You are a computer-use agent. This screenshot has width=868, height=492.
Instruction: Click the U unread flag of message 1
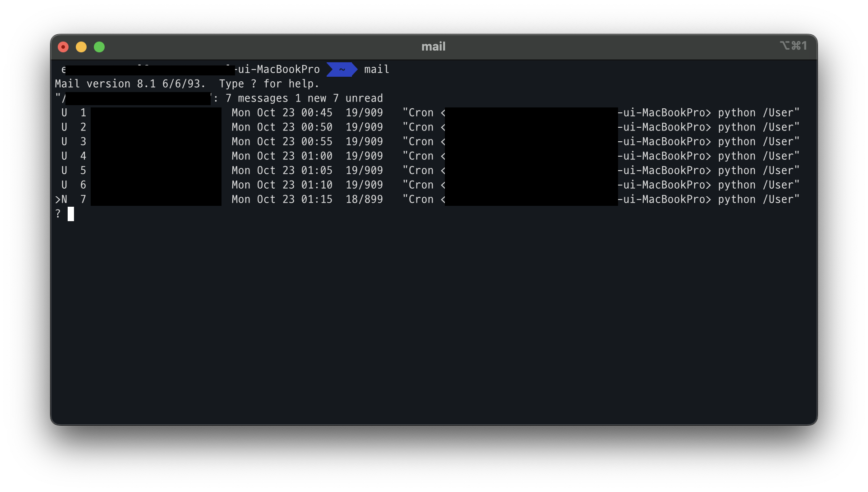coord(64,113)
